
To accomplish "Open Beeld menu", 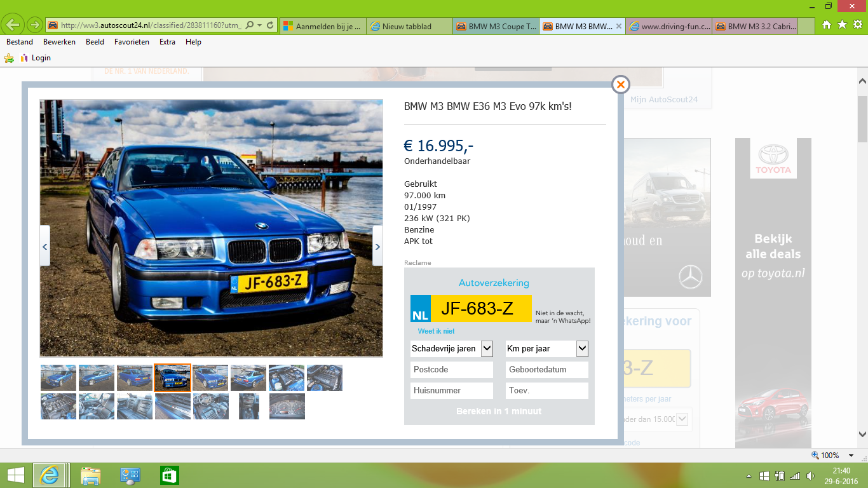I will click(95, 42).
